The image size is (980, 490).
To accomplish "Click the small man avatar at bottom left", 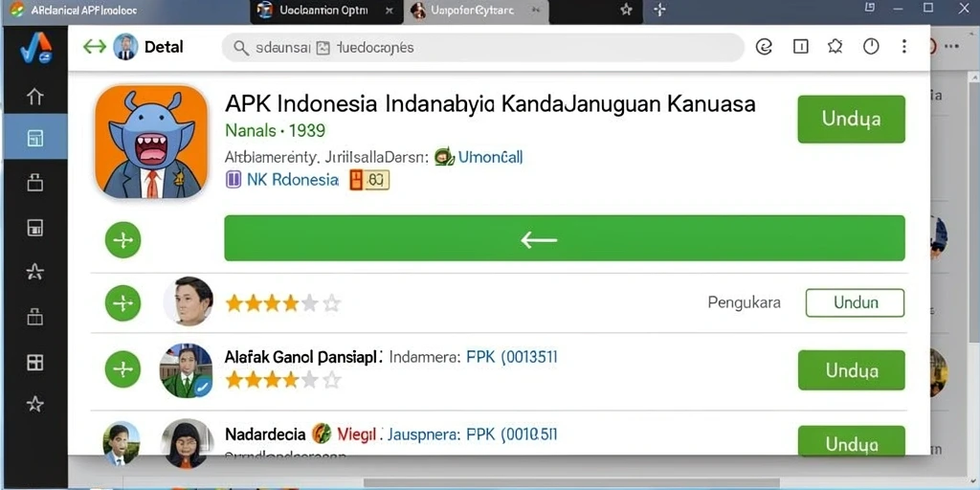I will pyautogui.click(x=122, y=444).
